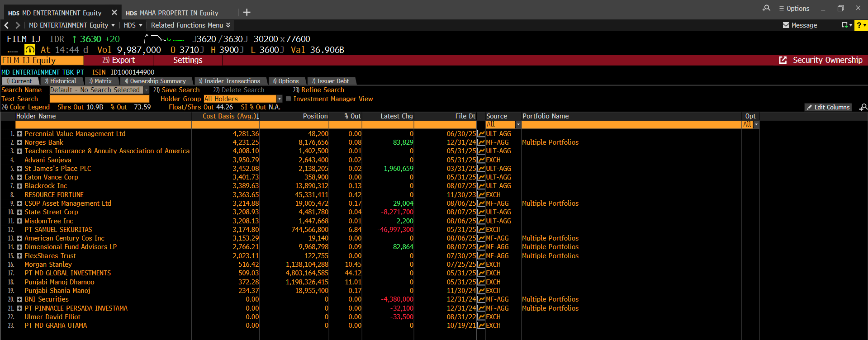The image size is (868, 340).
Task: Click the intraday price sparkline chart
Action: (x=164, y=39)
